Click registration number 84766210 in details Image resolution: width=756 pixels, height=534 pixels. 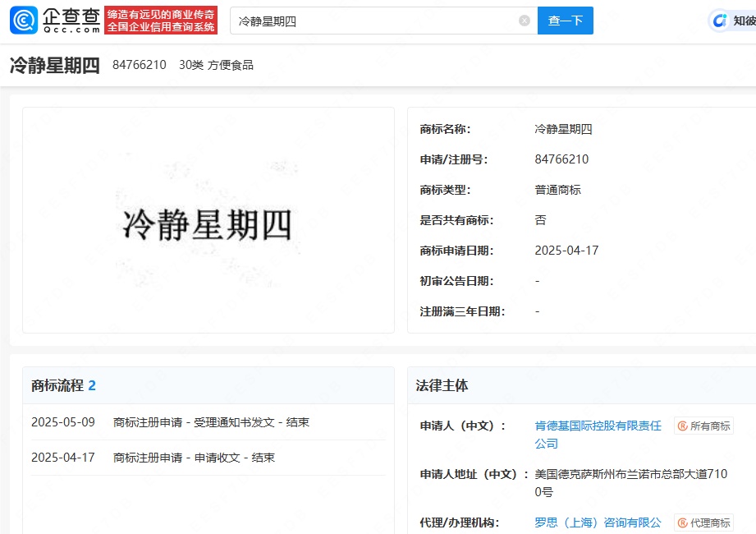click(x=561, y=159)
